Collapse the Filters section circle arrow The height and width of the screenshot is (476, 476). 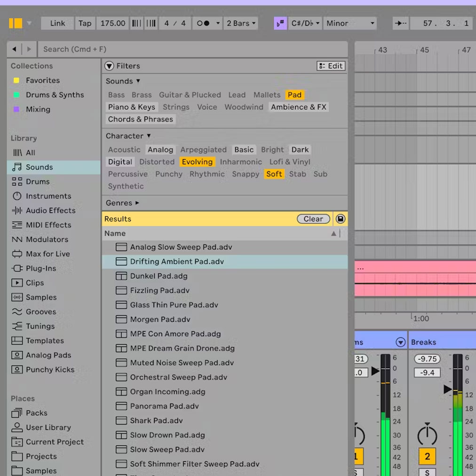(109, 66)
